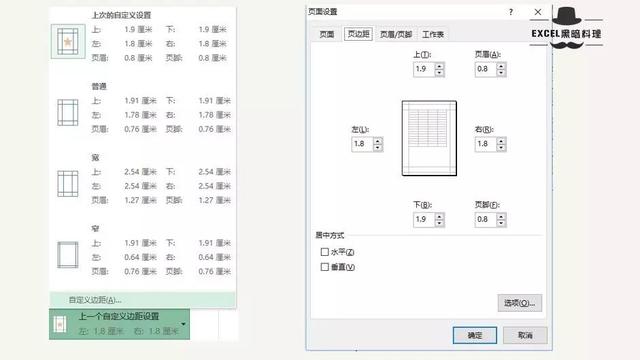Click the 上一个自定义边距设置 ribbon button label

point(119,316)
